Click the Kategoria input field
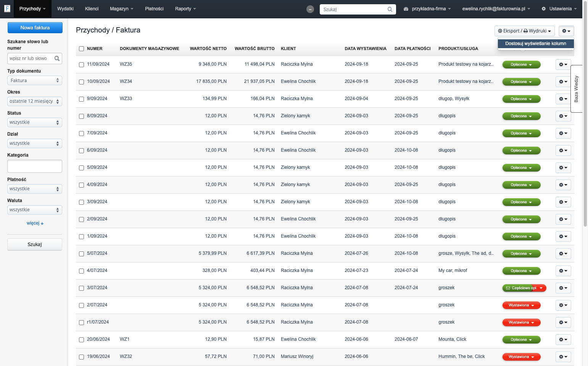This screenshot has width=588, height=366. (35, 166)
